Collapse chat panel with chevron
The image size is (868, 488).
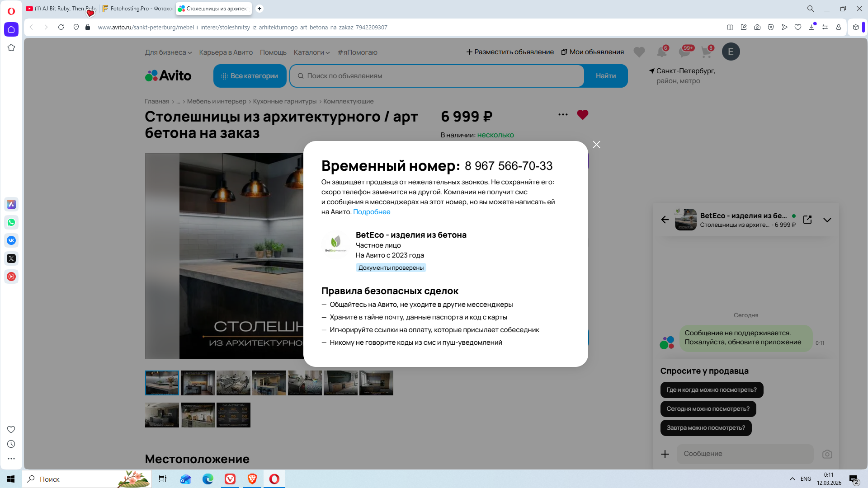[x=827, y=220]
